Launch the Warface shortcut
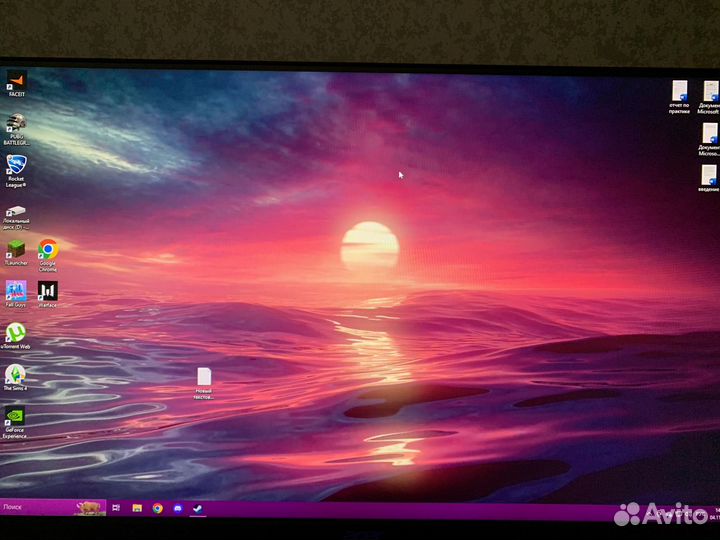The width and height of the screenshot is (720, 540). (x=48, y=294)
